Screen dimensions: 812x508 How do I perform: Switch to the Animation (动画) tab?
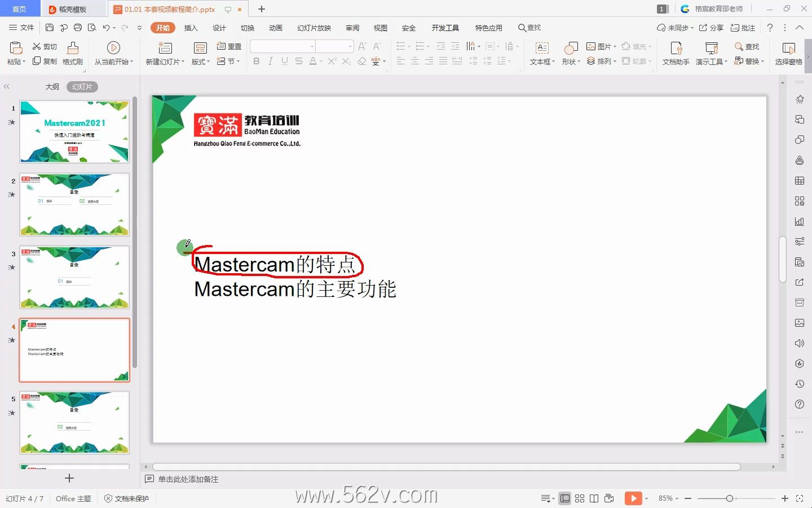point(276,28)
